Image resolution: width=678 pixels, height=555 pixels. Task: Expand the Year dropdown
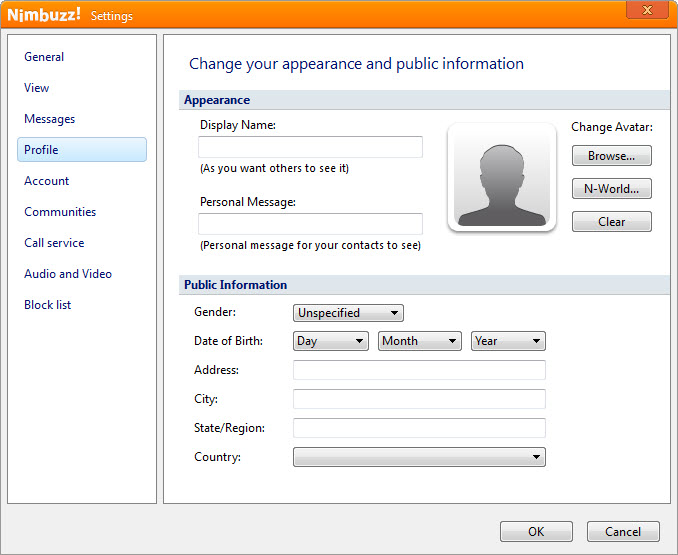pos(508,341)
